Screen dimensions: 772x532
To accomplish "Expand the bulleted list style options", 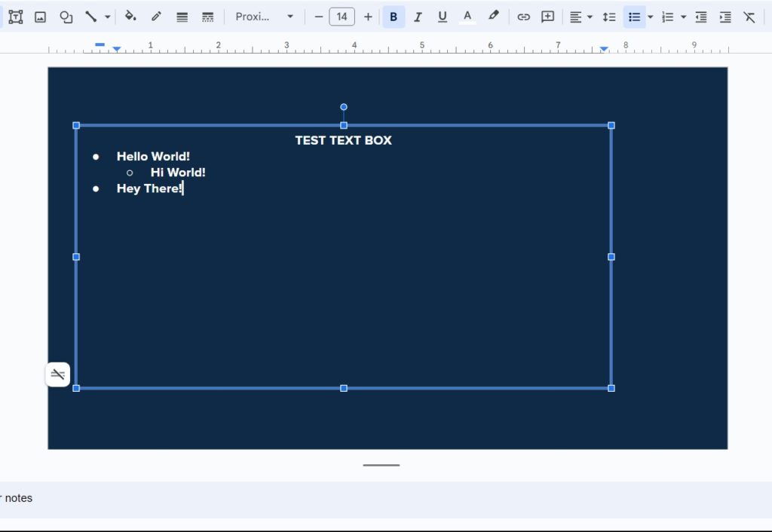I will point(650,16).
